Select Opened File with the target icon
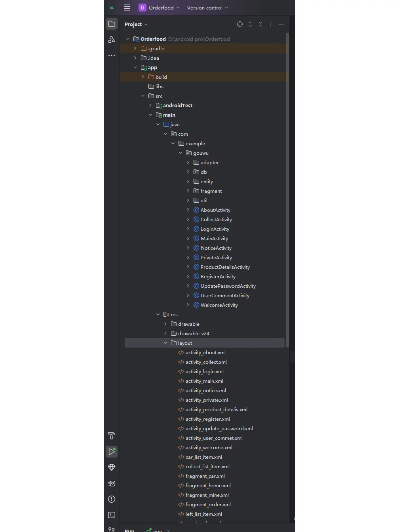 239,24
